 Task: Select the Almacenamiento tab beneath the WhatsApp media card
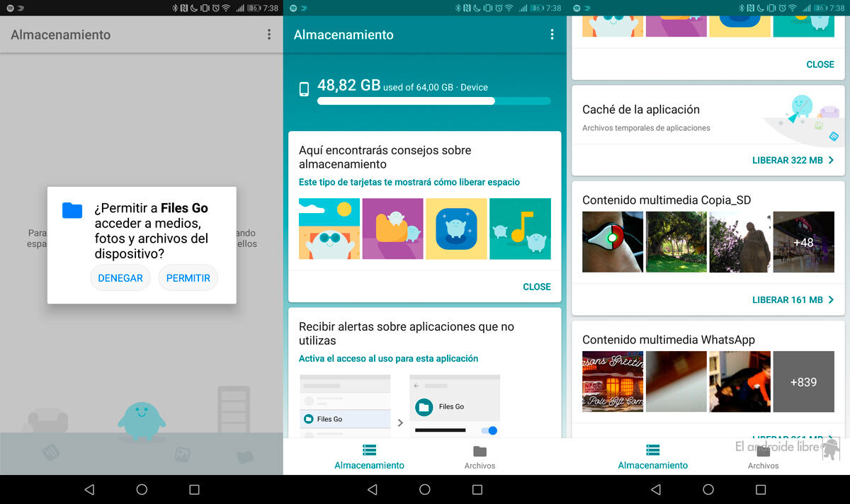pos(652,457)
